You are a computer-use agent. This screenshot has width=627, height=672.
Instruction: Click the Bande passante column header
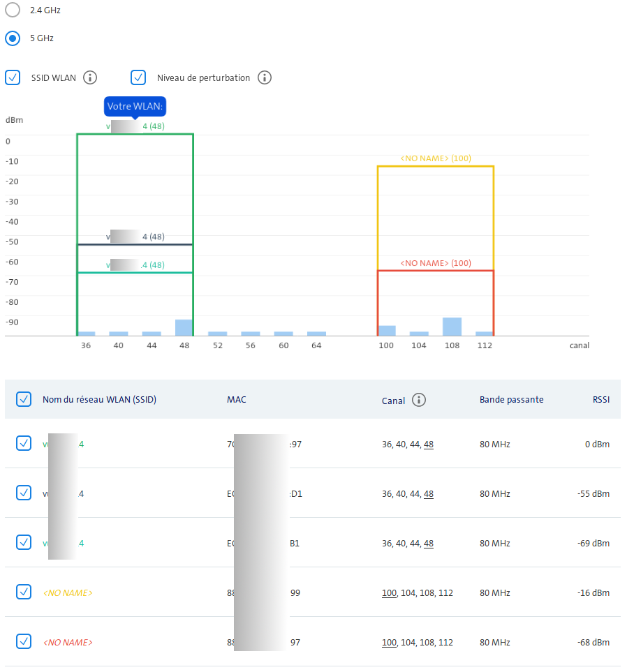511,400
